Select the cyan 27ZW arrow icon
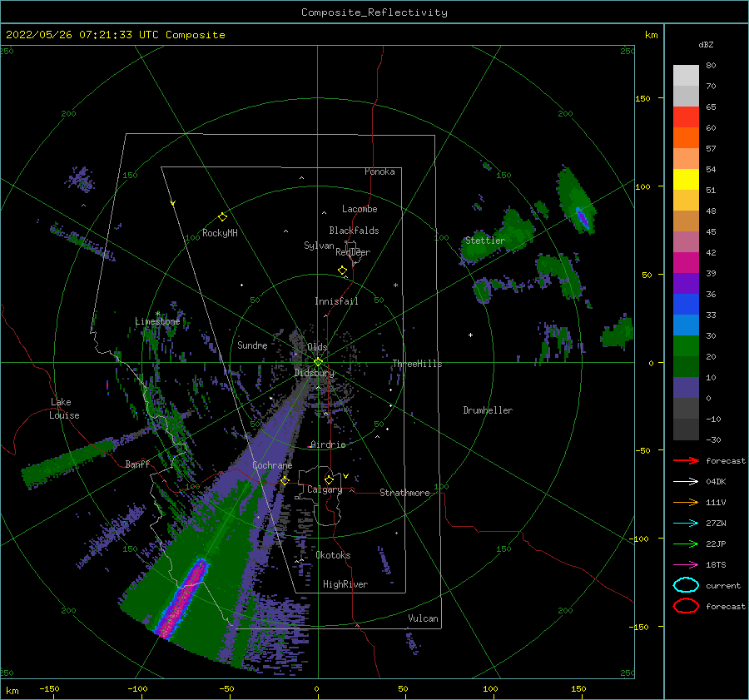 [686, 524]
